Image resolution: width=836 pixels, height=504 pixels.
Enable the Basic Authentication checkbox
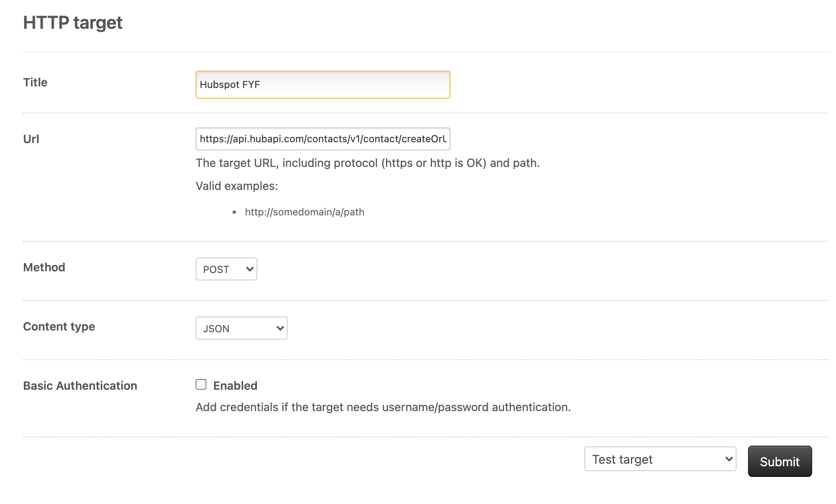point(201,384)
